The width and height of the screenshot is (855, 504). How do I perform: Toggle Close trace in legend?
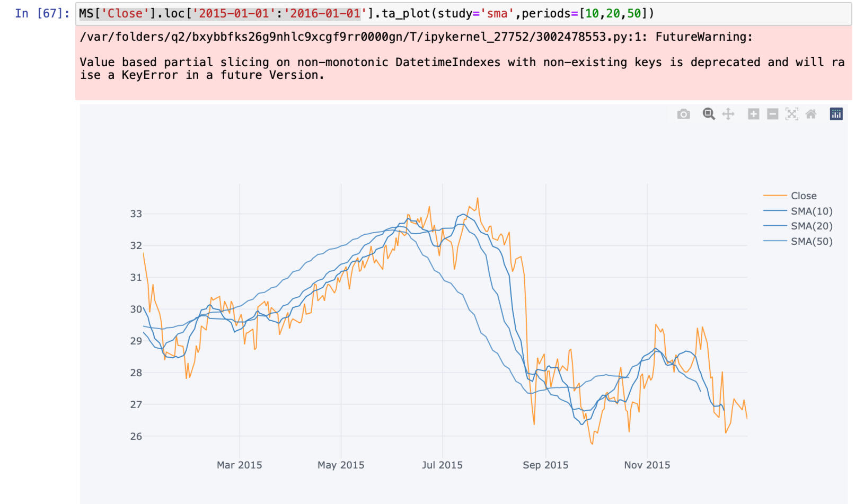coord(803,196)
